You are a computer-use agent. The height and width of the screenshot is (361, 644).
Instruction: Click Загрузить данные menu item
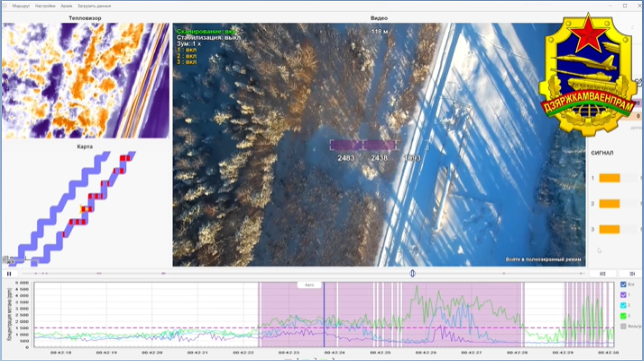click(x=94, y=6)
